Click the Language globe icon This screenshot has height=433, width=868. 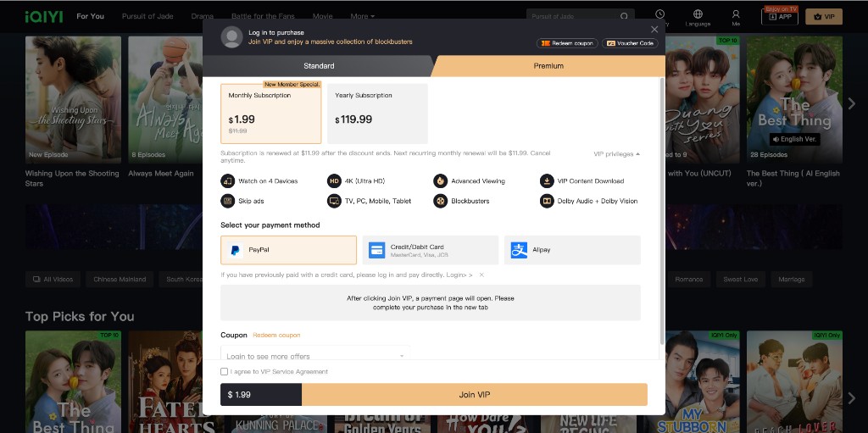click(x=698, y=14)
